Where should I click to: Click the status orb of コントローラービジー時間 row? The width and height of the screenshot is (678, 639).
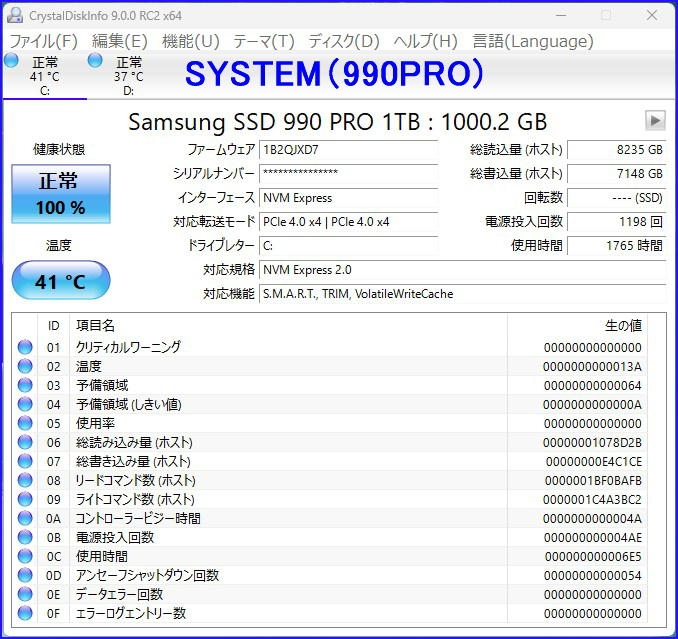pos(25,518)
